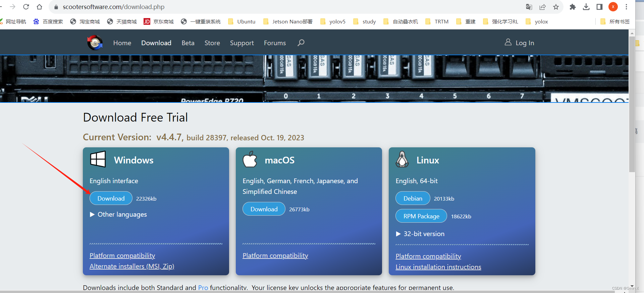Open TRTM bookmark folder
This screenshot has height=293, width=644.
pos(437,21)
